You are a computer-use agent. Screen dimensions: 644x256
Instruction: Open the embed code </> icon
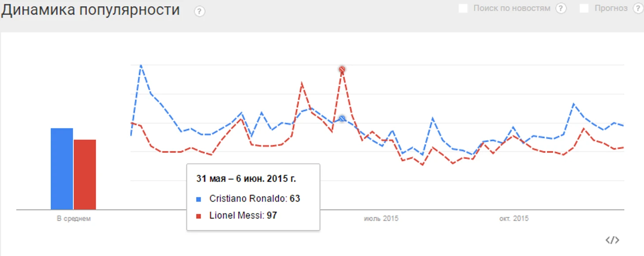point(612,240)
